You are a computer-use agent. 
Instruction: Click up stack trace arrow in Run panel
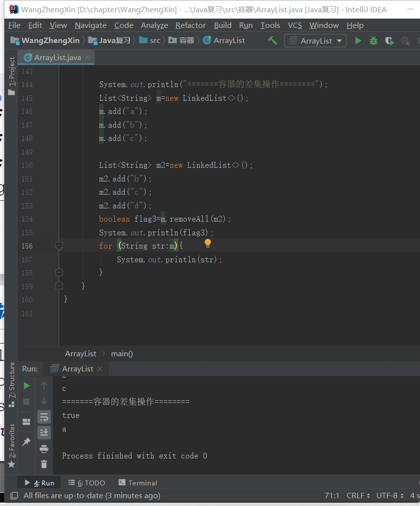coord(44,385)
